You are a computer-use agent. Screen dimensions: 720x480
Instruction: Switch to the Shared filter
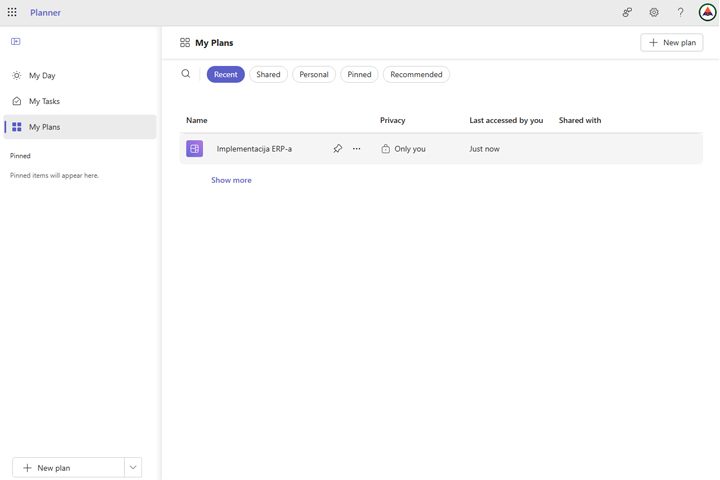(268, 75)
